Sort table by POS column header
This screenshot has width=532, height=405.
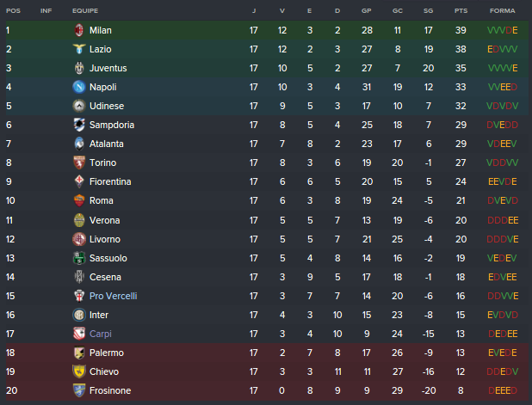[x=13, y=10]
